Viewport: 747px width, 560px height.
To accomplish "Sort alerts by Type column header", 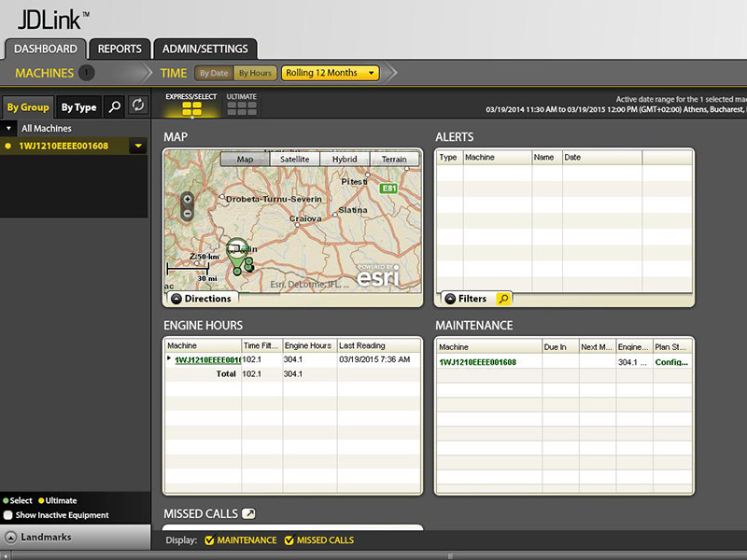I will coord(450,157).
